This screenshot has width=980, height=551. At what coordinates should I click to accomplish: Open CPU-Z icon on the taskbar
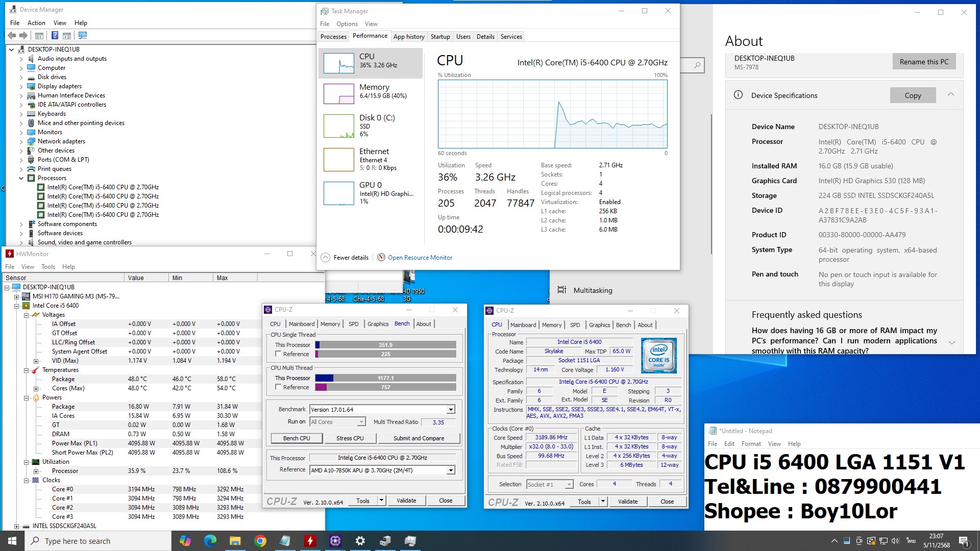[335, 541]
